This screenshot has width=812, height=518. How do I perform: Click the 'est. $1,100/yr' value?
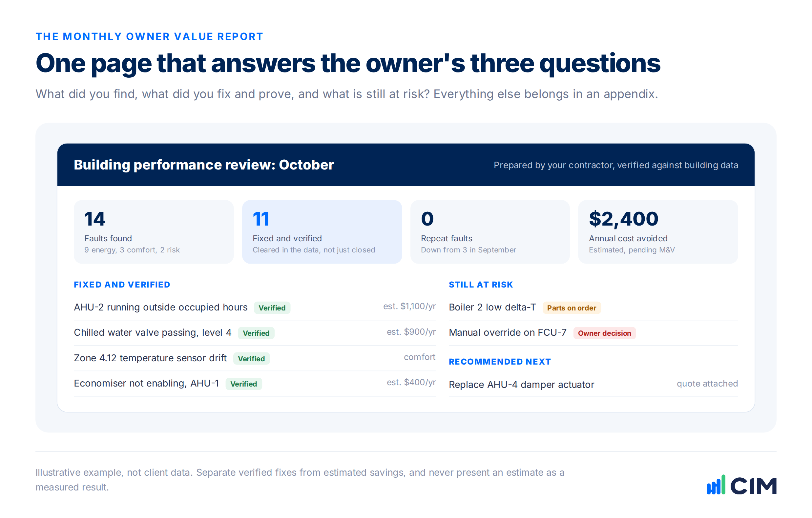[409, 306]
